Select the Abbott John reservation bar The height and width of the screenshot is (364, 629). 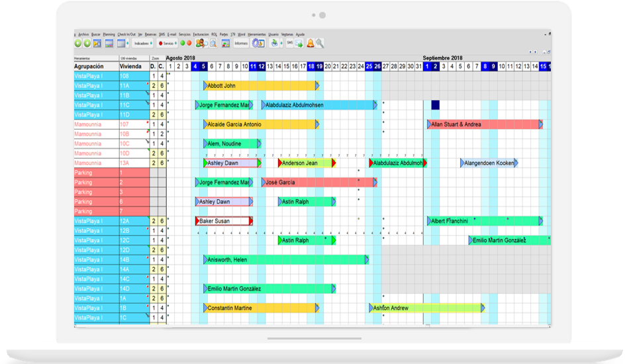click(261, 85)
